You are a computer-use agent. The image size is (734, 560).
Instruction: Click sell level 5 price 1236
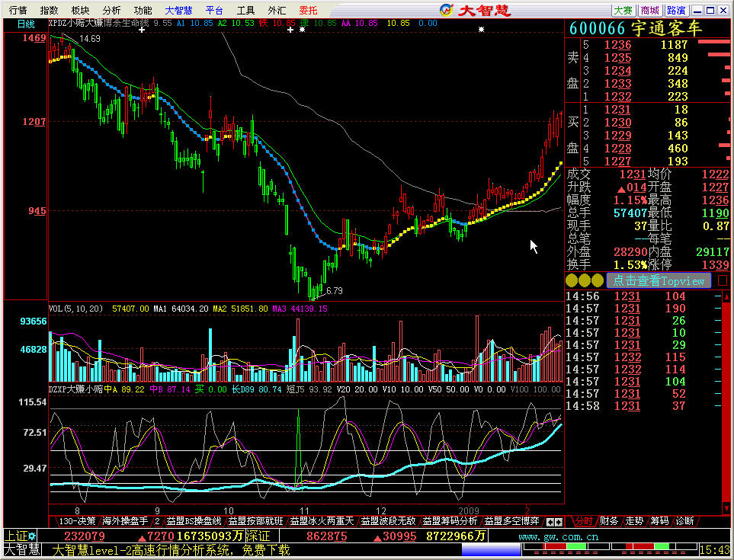coord(617,45)
